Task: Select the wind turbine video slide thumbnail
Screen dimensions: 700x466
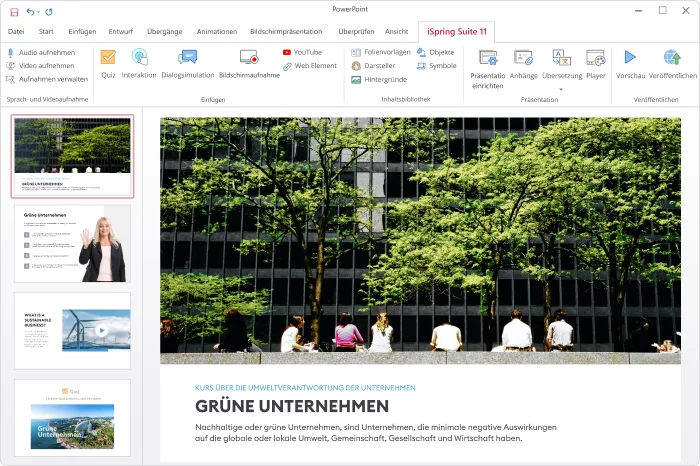Action: coord(72,331)
